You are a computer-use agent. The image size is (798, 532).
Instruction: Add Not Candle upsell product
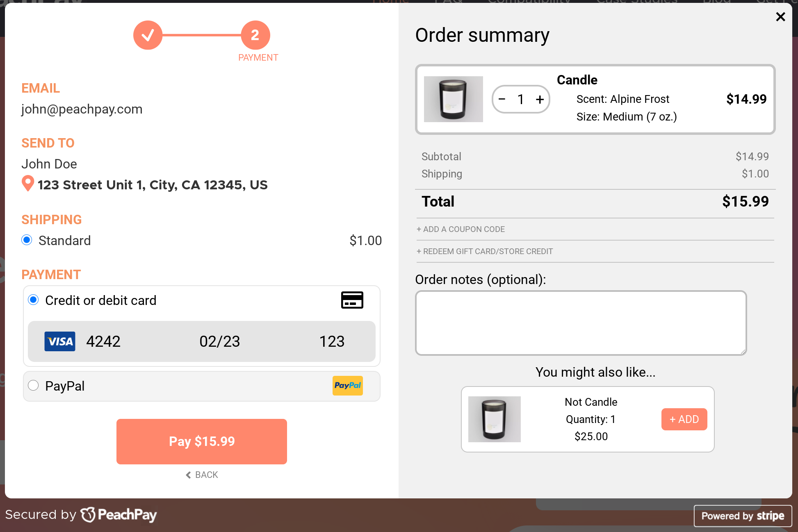tap(684, 418)
